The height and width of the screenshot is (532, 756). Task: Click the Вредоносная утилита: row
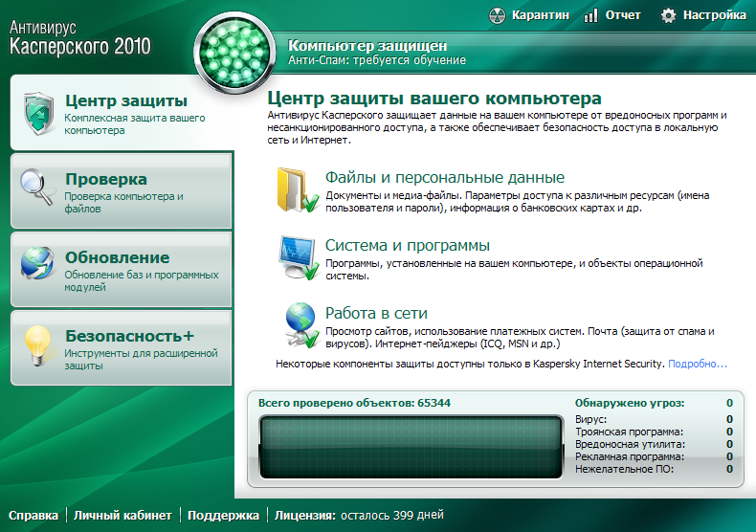coord(654,444)
